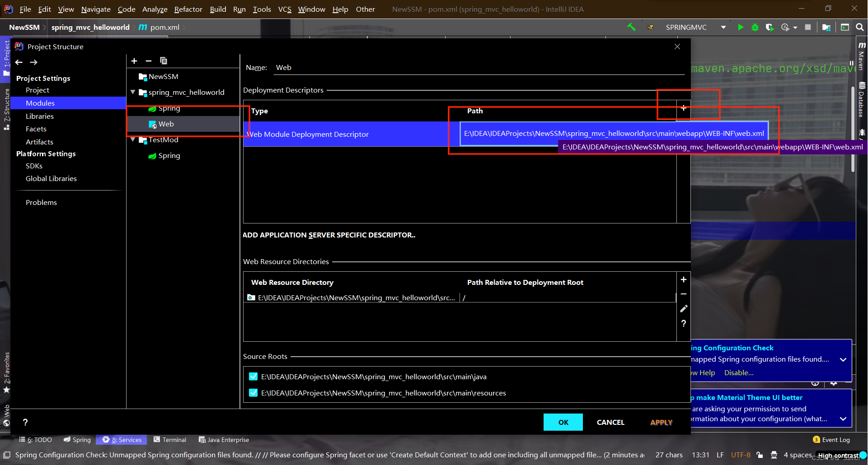Add a web resource directory with the plus icon
Screen dimensions: 868x465
[684, 280]
